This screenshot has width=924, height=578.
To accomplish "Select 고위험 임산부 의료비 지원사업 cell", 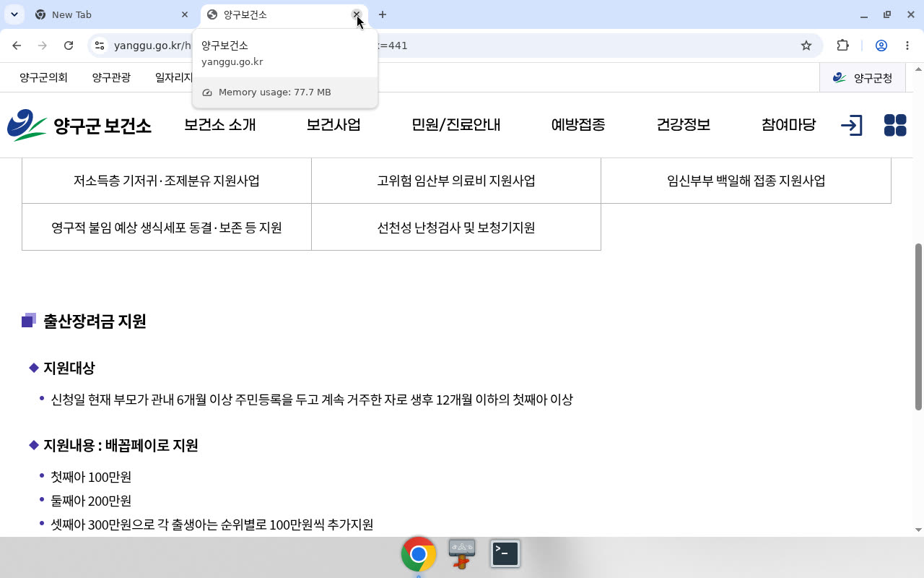I will coord(456,181).
